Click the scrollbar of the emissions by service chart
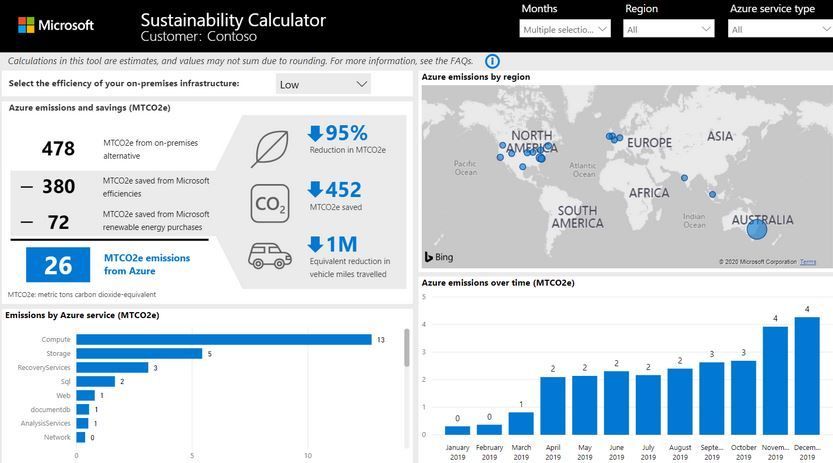Image resolution: width=833 pixels, height=463 pixels. tap(407, 348)
